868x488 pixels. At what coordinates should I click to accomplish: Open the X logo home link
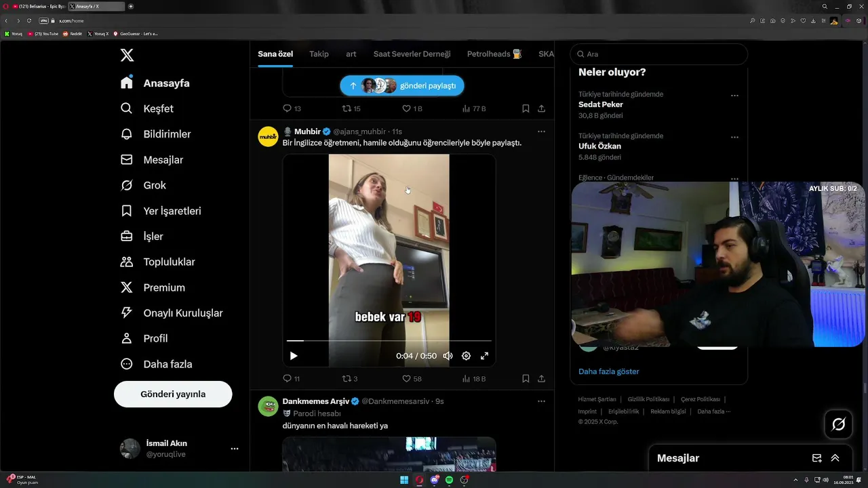click(x=127, y=56)
